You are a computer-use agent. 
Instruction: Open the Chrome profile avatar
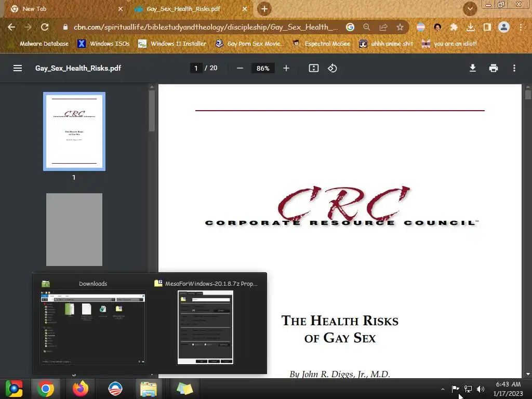point(504,27)
